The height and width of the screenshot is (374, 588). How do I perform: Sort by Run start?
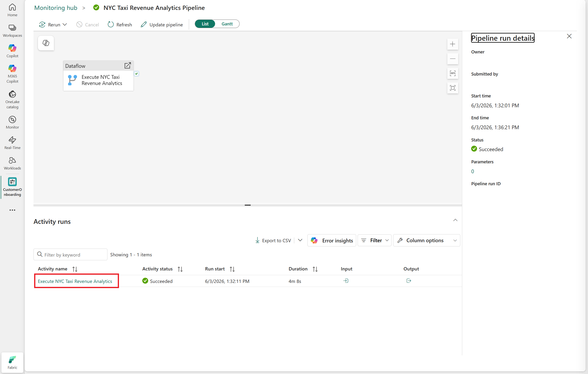click(232, 269)
